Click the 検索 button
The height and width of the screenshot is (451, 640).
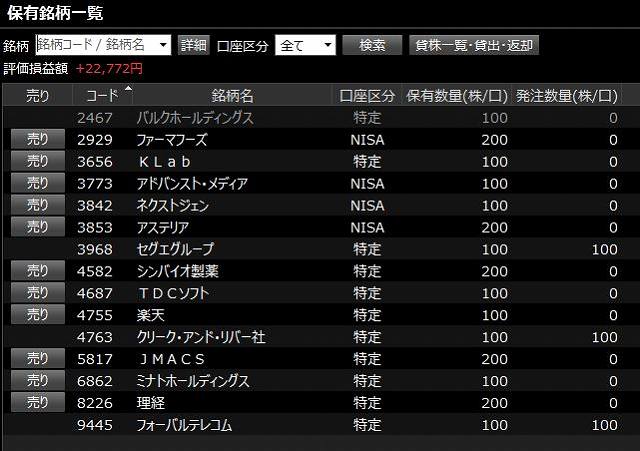(x=372, y=45)
